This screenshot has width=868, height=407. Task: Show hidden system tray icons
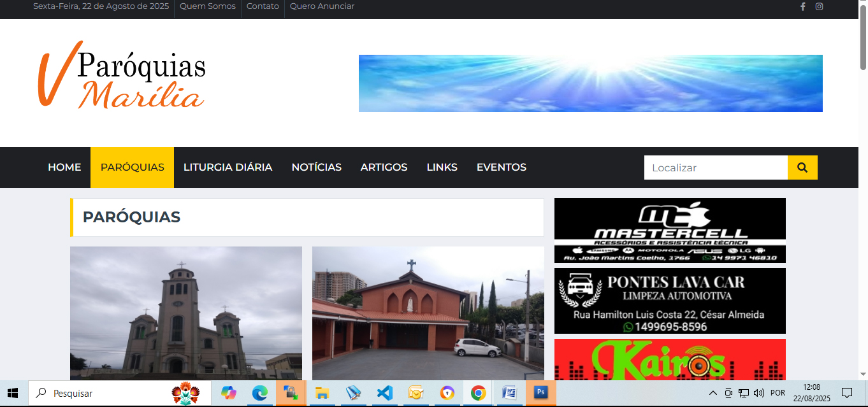pyautogui.click(x=713, y=393)
